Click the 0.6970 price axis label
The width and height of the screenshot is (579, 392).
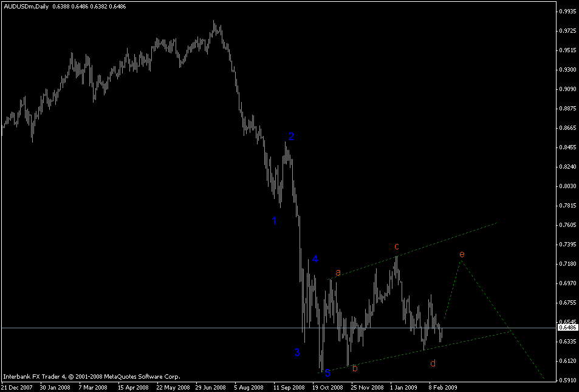pos(566,283)
